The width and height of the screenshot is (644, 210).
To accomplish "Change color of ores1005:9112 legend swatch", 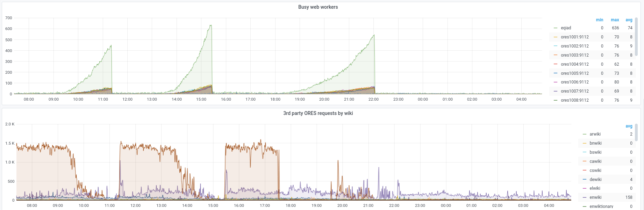I will [x=556, y=73].
